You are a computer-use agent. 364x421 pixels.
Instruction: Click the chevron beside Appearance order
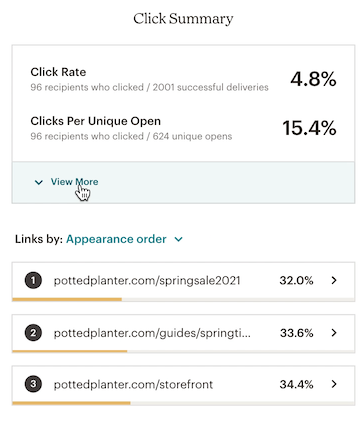[179, 239]
